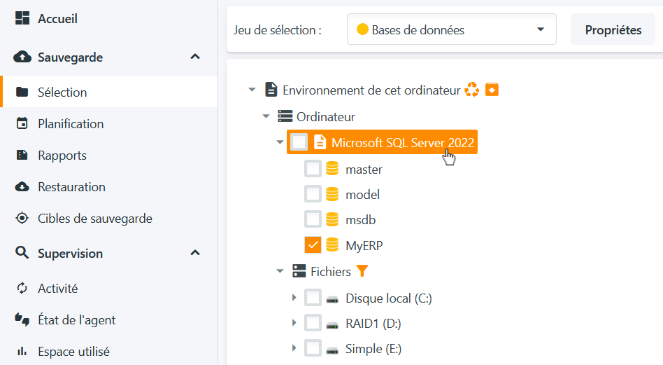Screen dimensions: 663x365
Task: Click the État de l'agent thumbs icon
Action: pos(22,320)
